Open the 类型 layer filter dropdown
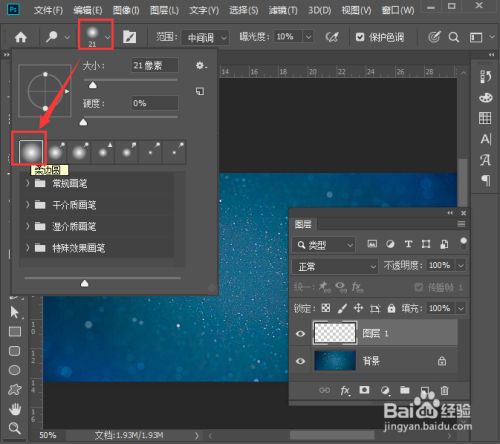The width and height of the screenshot is (500, 444). (324, 245)
